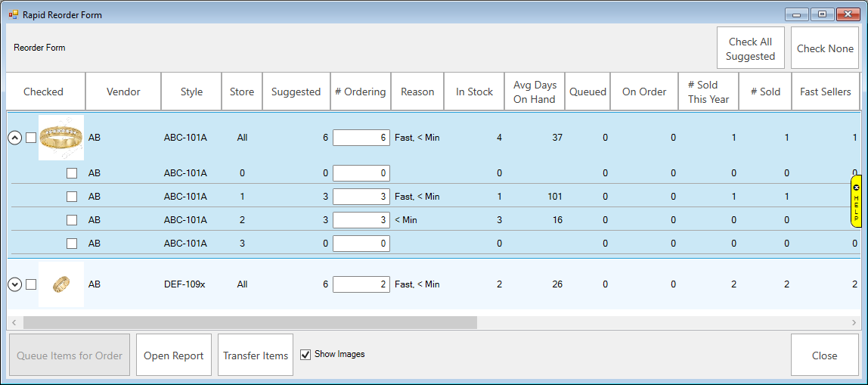Check the DEF-109x All stores checkbox
868x385 pixels.
tap(31, 284)
